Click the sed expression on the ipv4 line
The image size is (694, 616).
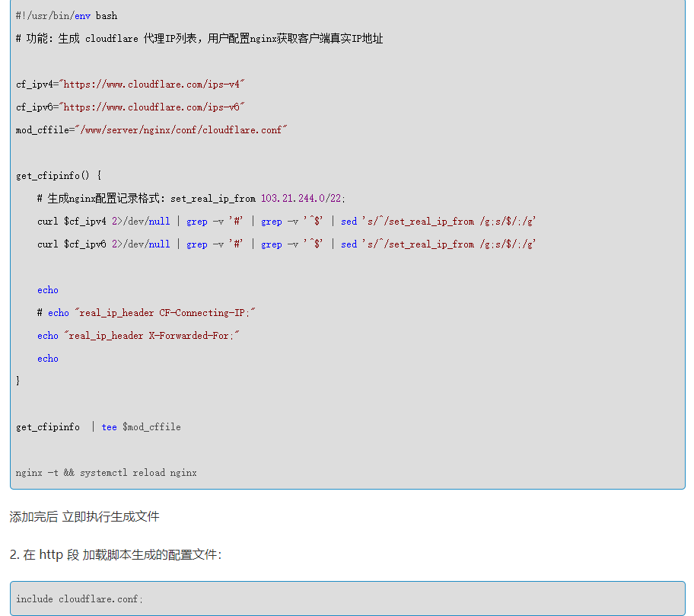[x=448, y=221]
